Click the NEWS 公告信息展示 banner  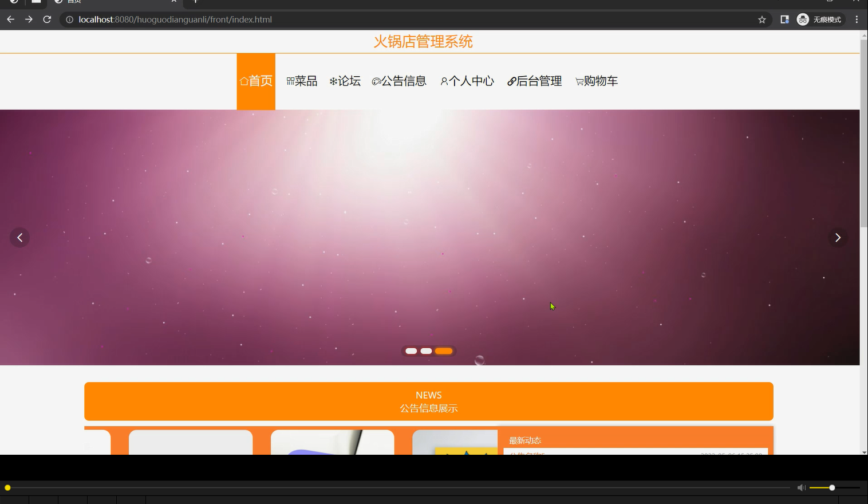click(428, 401)
